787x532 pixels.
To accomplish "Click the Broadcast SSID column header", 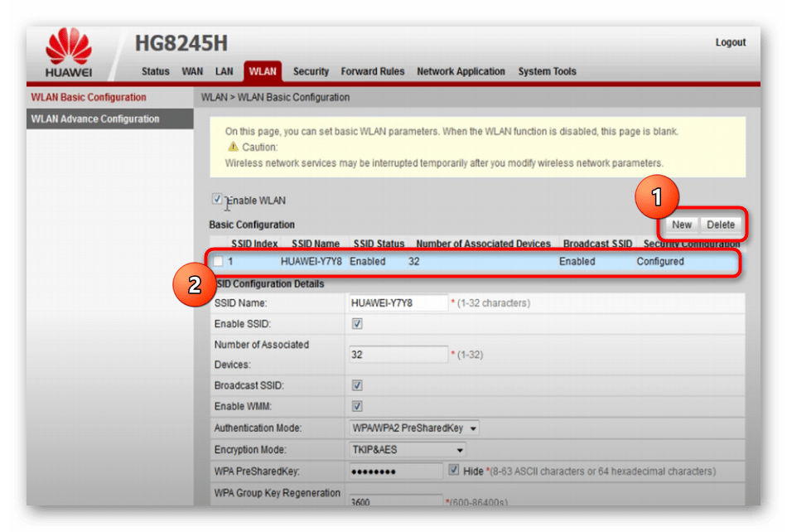I will coord(597,244).
